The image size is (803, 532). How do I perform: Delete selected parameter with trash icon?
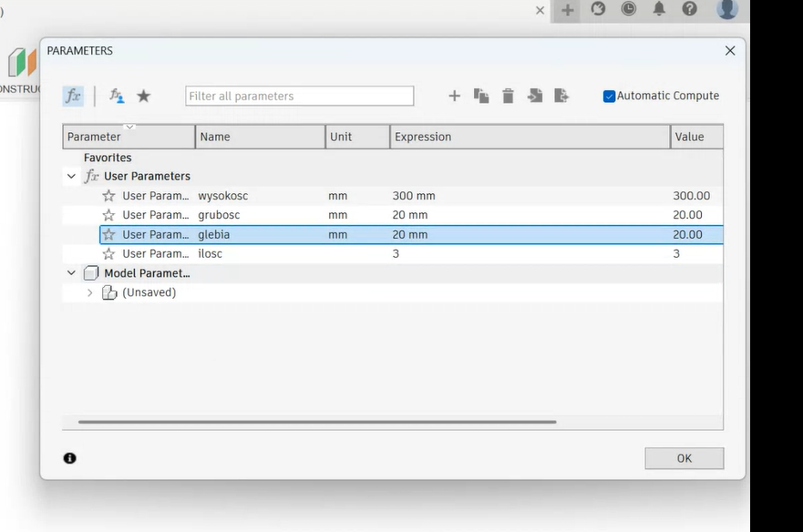[x=508, y=96]
